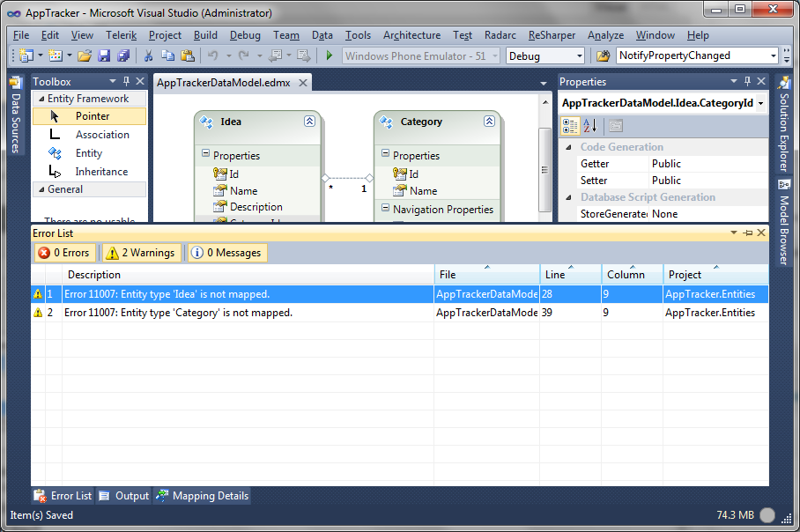The width and height of the screenshot is (800, 532).
Task: Switch to the Output tab
Action: pyautogui.click(x=123, y=496)
